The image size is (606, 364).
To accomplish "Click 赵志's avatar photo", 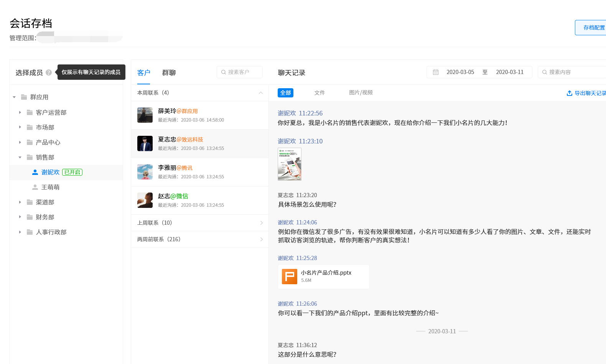I will pos(145,200).
